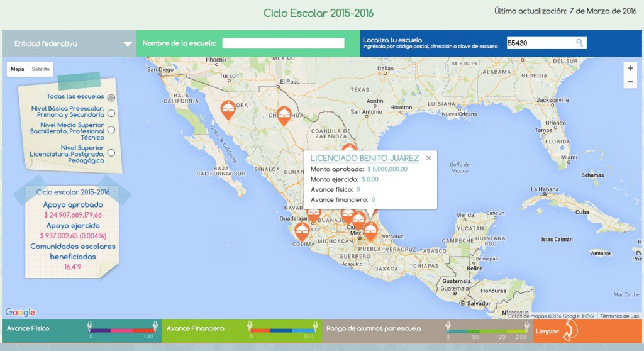Switch to Satélite map view

41,69
